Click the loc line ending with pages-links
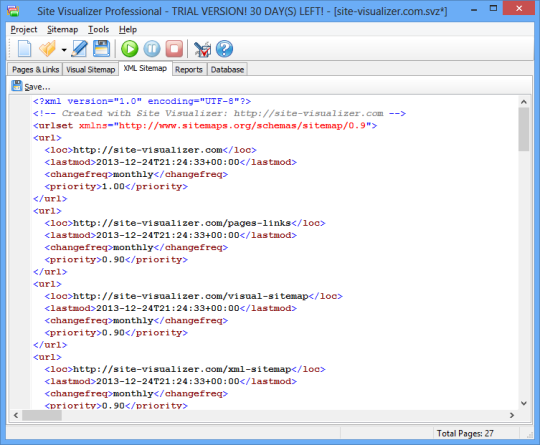This screenshot has height=445, width=540. 185,223
